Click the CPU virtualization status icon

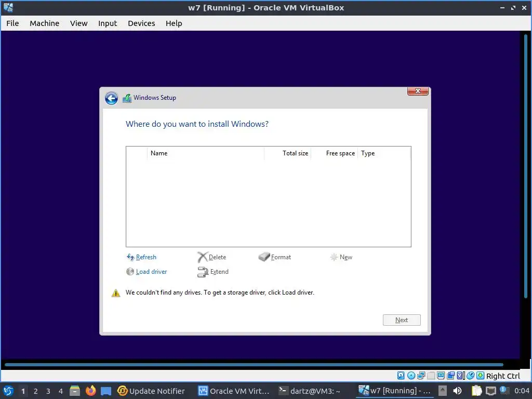461,376
